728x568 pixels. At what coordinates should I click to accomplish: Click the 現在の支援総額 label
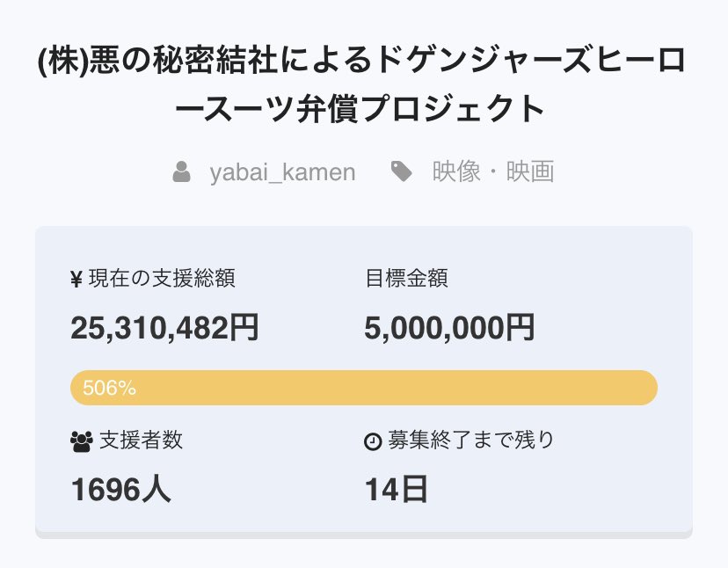point(162,279)
